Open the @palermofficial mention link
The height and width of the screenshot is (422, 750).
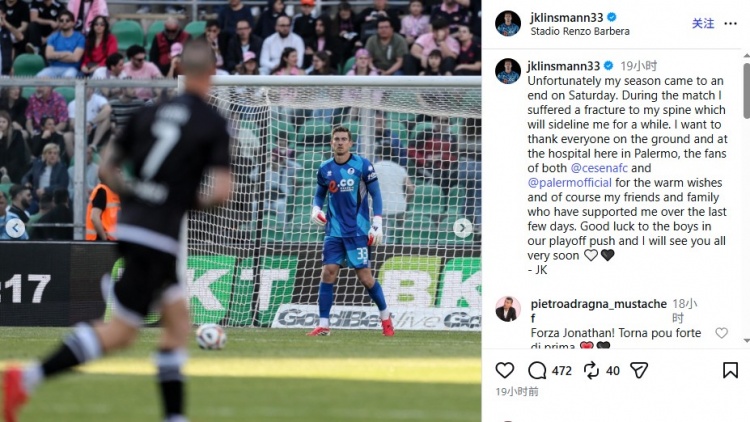click(569, 183)
